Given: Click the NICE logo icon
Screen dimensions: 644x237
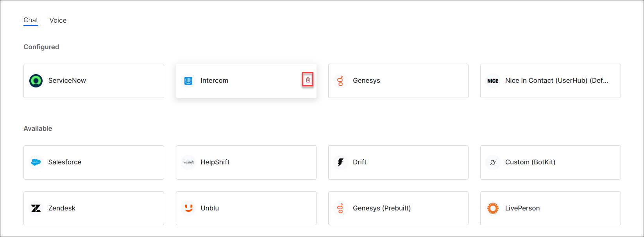Looking at the screenshot, I should click(493, 81).
